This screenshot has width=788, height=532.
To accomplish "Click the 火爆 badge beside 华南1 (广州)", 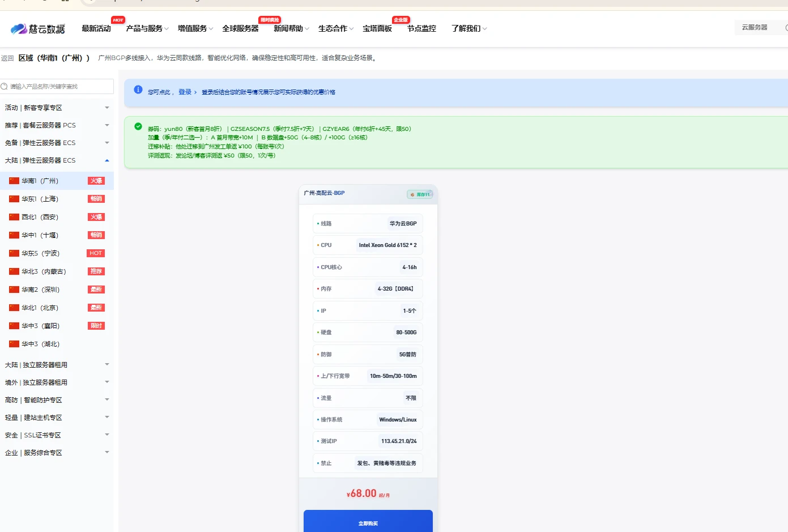I will tap(96, 181).
